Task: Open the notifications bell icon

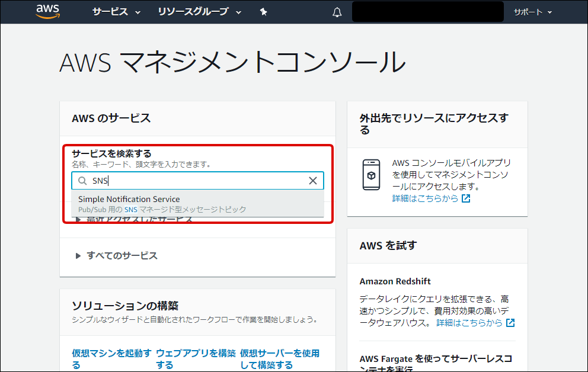Action: pos(337,12)
